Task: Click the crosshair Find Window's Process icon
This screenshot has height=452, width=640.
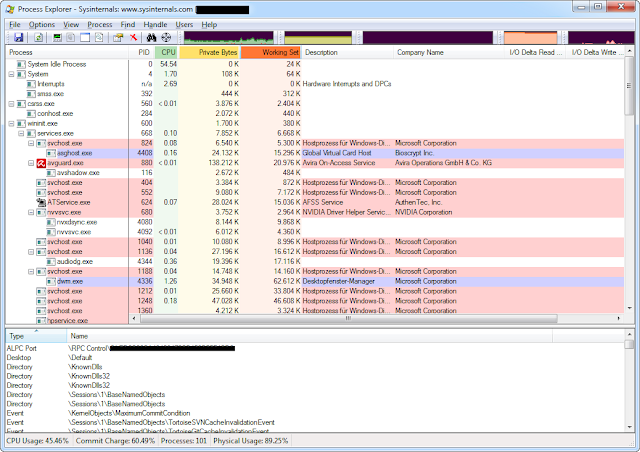Action: [166, 38]
